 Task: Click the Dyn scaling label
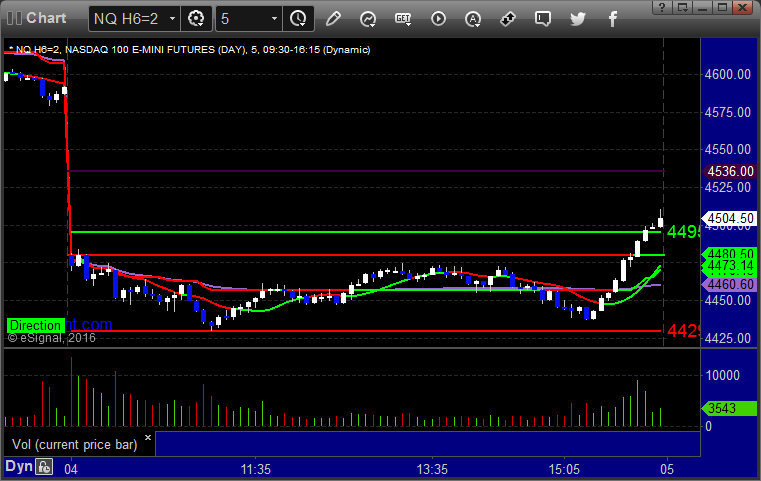pos(19,466)
